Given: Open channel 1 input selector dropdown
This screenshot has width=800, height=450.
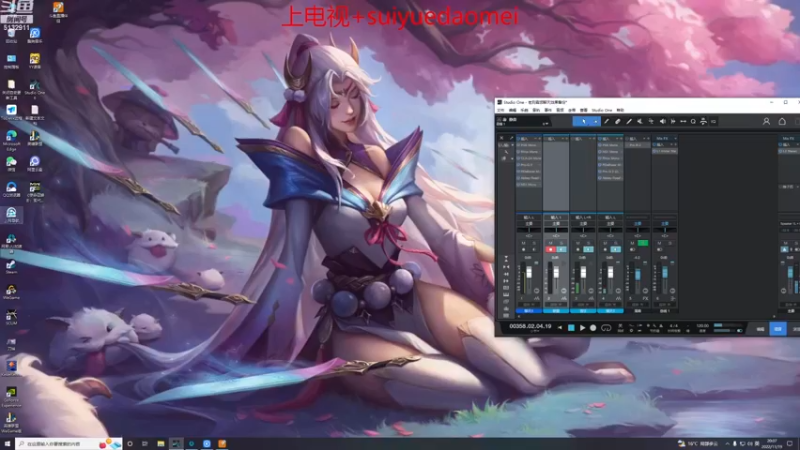Looking at the screenshot, I should (529, 217).
